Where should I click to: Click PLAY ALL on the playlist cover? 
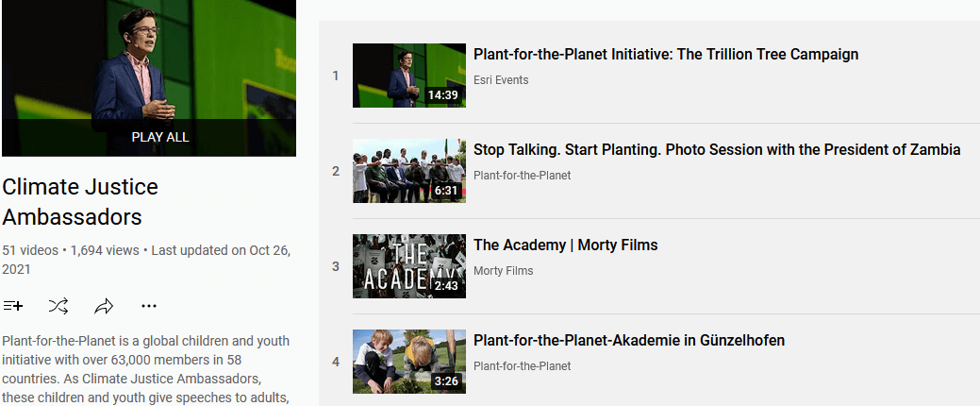click(x=160, y=137)
